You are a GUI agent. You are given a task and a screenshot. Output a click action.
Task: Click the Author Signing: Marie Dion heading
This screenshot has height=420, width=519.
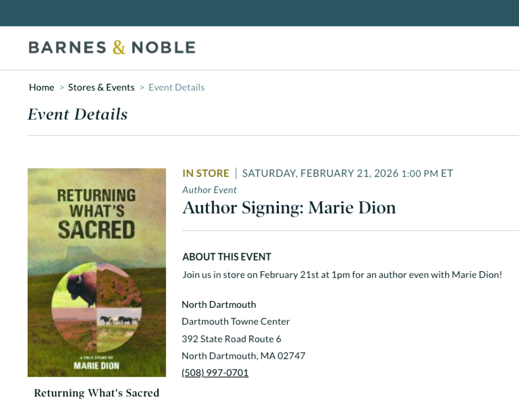coord(289,208)
